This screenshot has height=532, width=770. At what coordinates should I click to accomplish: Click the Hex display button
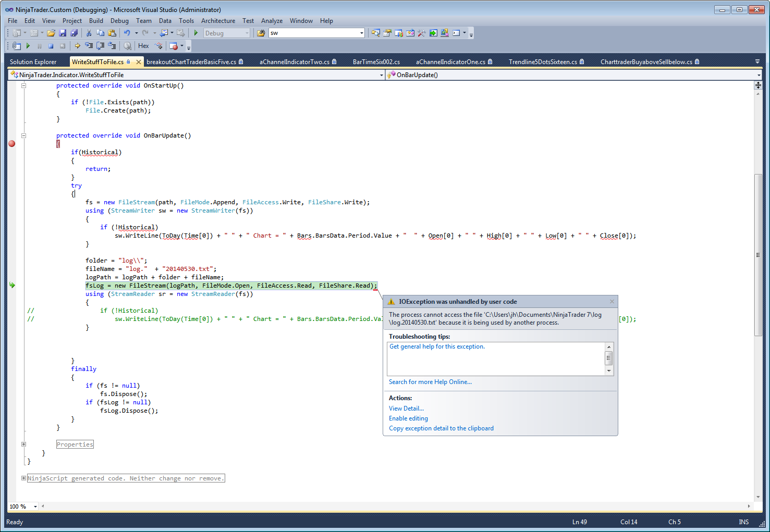[143, 46]
